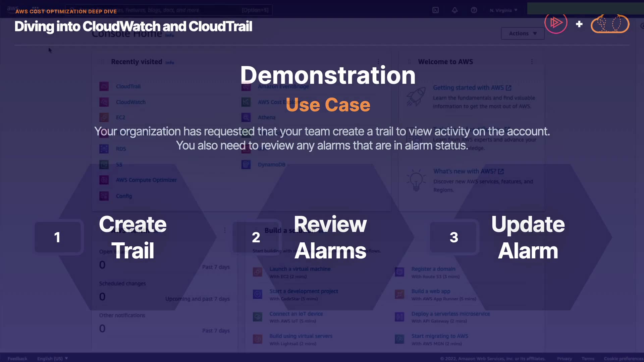Click the Athena service icon
Viewport: 644px width, 362px height.
pos(246,117)
